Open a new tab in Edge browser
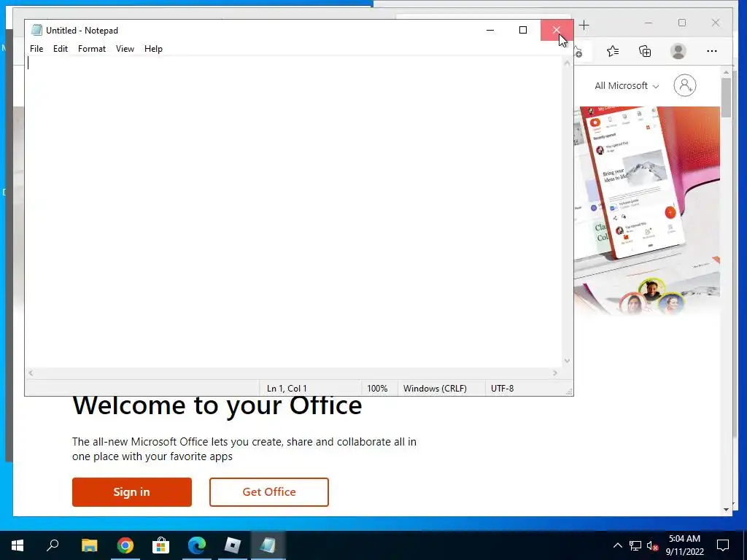This screenshot has height=560, width=747. click(584, 26)
